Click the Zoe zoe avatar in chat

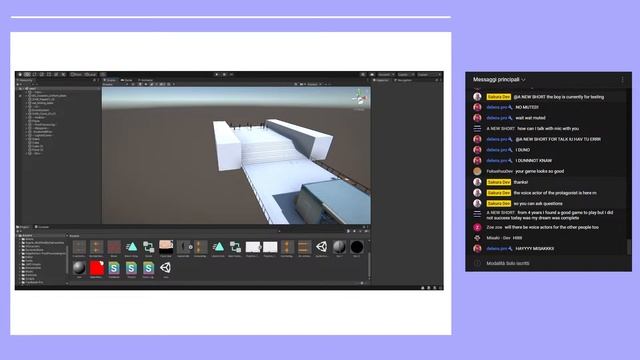pos(477,227)
